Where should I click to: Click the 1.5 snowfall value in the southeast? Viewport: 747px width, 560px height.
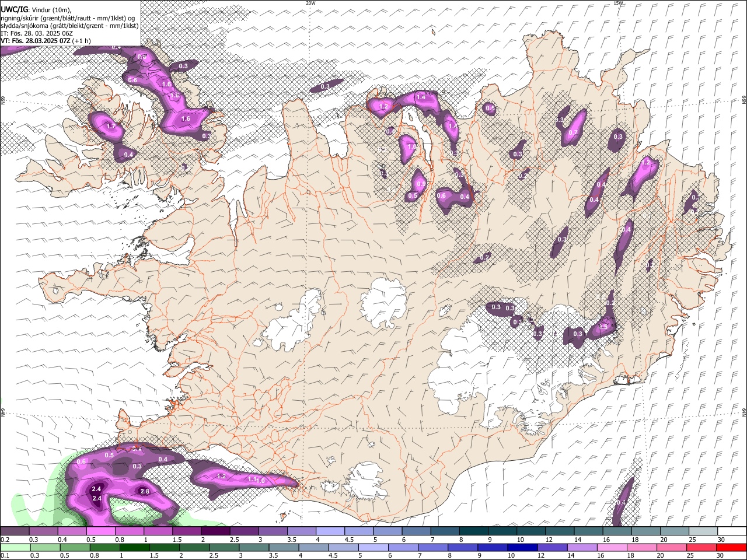tap(603, 327)
